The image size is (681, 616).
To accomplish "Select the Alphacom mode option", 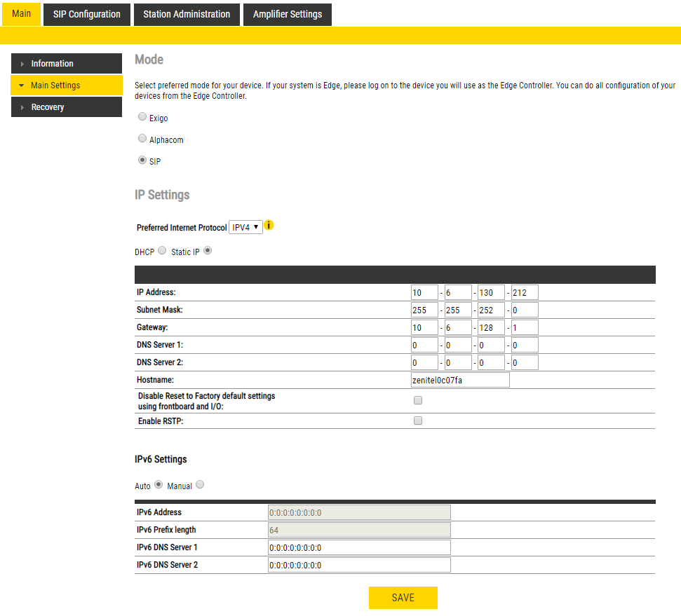I will [142, 139].
